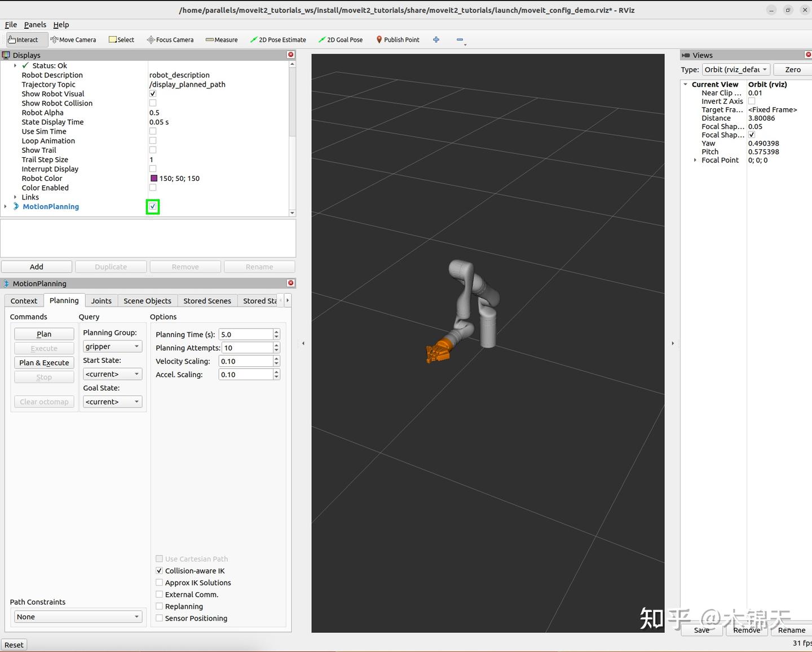Enable the Collision-aware IK option
Screen dimensions: 812x652
coord(160,570)
